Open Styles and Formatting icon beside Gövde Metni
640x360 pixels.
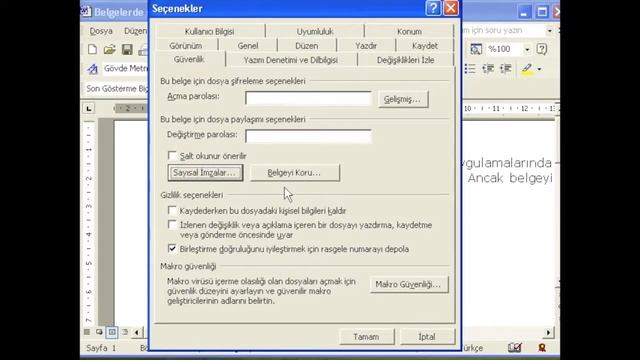(x=93, y=69)
